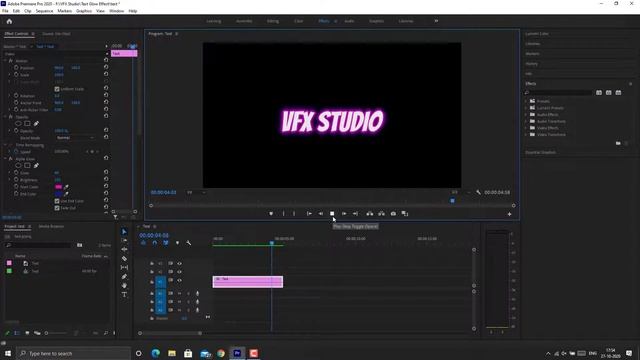
Task: Click the Home icon
Action: point(9,21)
